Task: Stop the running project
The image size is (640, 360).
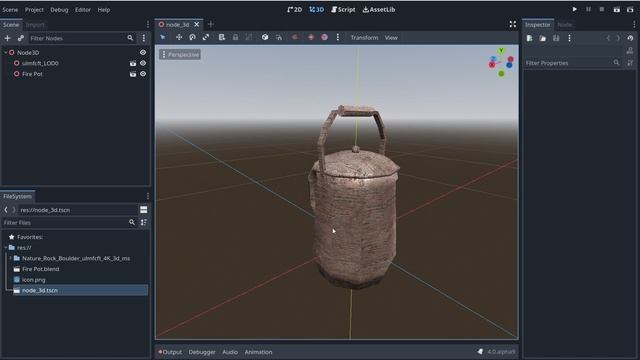Action: [x=602, y=9]
